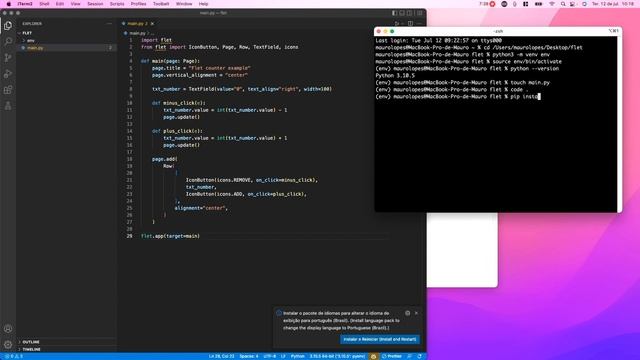
Task: Open the Search view in the activity bar
Action: tap(8, 42)
